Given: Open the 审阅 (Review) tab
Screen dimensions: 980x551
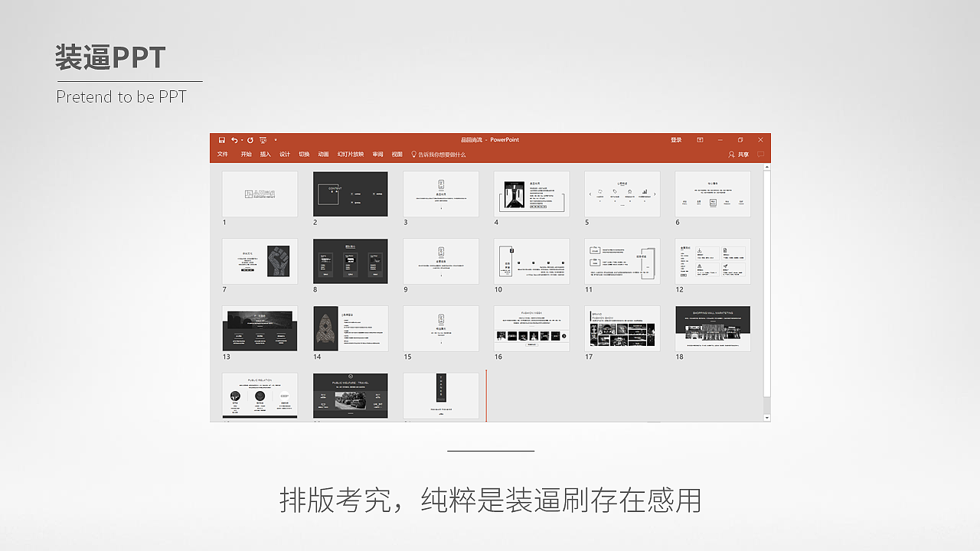Looking at the screenshot, I should tap(377, 155).
